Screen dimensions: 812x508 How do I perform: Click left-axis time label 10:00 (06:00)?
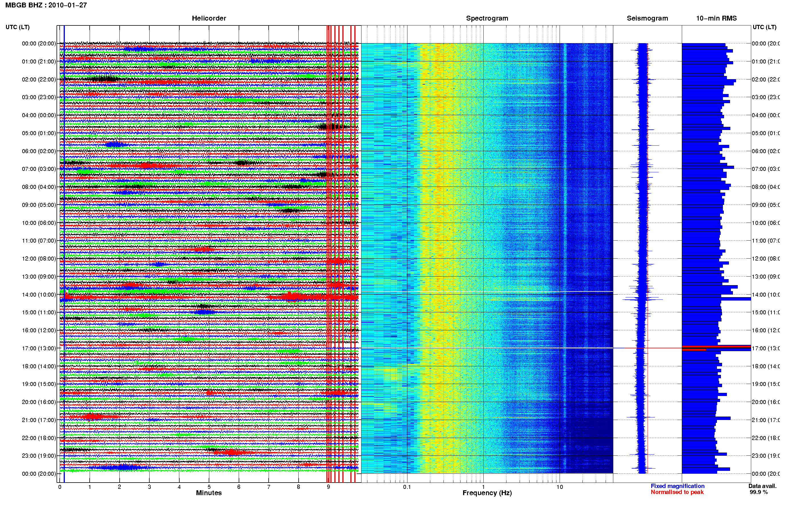click(x=39, y=223)
